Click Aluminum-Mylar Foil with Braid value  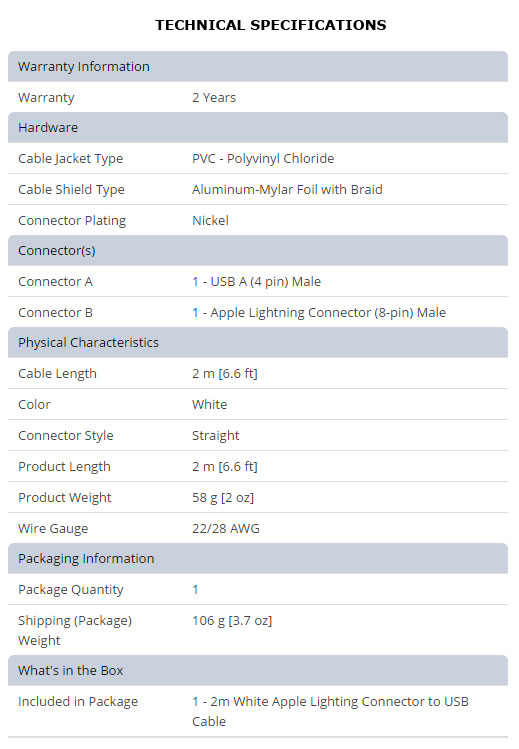click(287, 190)
